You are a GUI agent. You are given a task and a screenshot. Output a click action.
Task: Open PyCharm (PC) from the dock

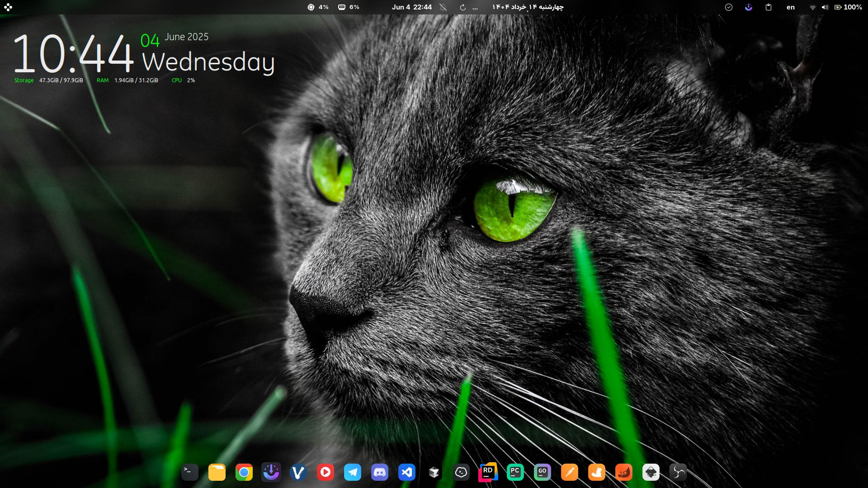515,472
